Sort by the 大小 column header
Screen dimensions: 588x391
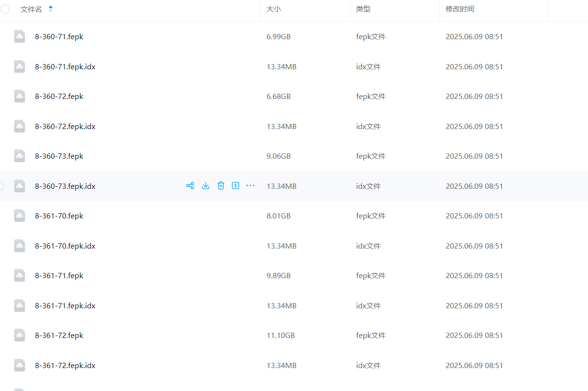[273, 9]
